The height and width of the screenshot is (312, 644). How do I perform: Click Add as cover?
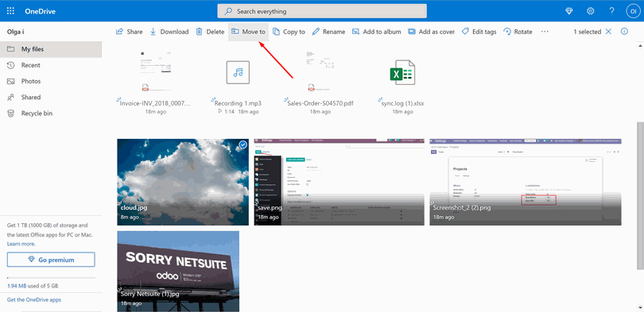(431, 32)
